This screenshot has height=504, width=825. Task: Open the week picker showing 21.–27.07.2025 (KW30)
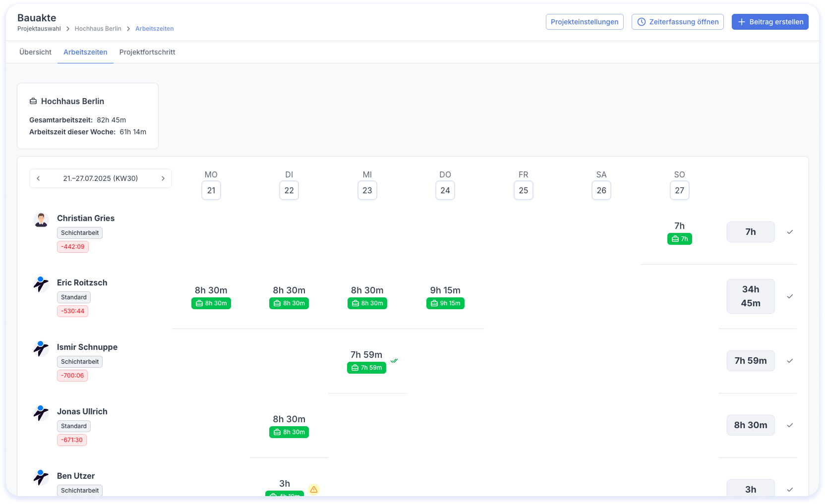pyautogui.click(x=101, y=178)
